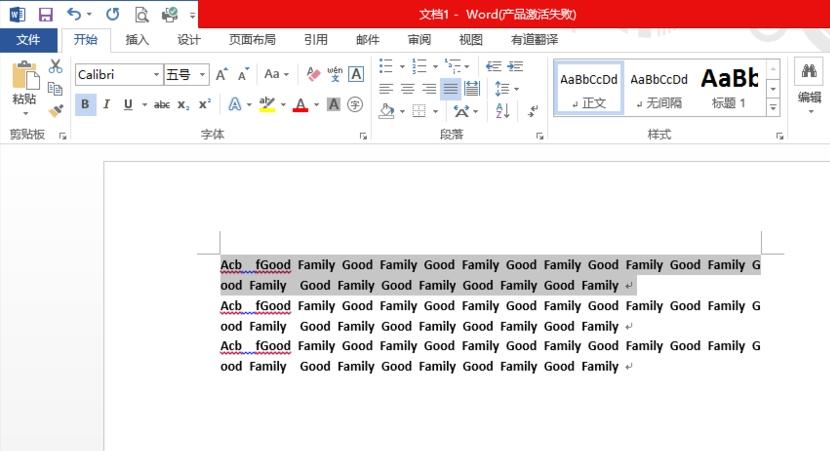This screenshot has height=451, width=830.
Task: Expand the styles gallery More arrow
Action: pos(773,108)
